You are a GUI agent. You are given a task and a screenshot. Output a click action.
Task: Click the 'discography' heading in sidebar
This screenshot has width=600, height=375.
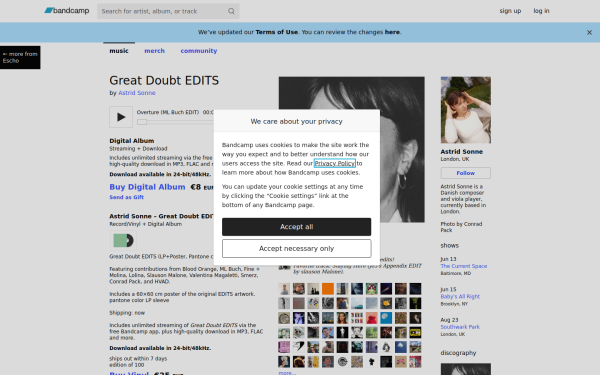[x=458, y=353]
